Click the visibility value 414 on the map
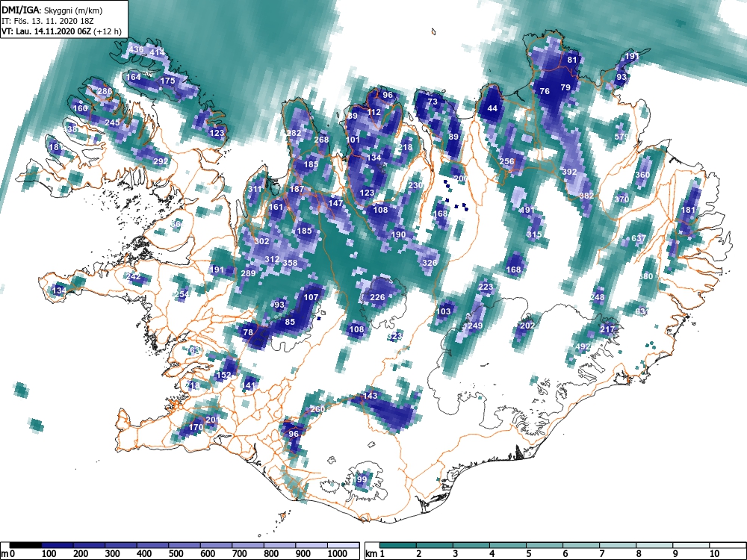 pyautogui.click(x=157, y=52)
